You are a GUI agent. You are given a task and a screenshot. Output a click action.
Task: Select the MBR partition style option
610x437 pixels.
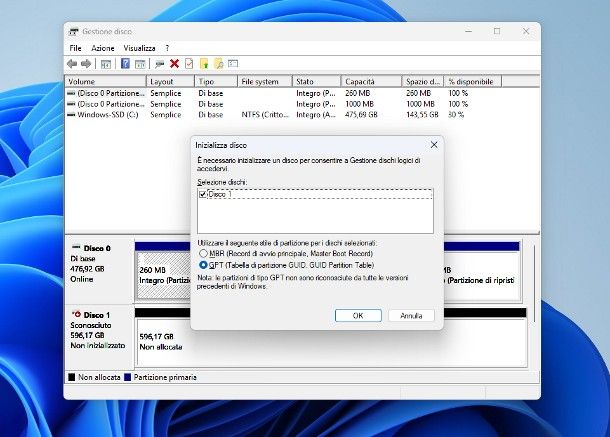click(x=204, y=254)
